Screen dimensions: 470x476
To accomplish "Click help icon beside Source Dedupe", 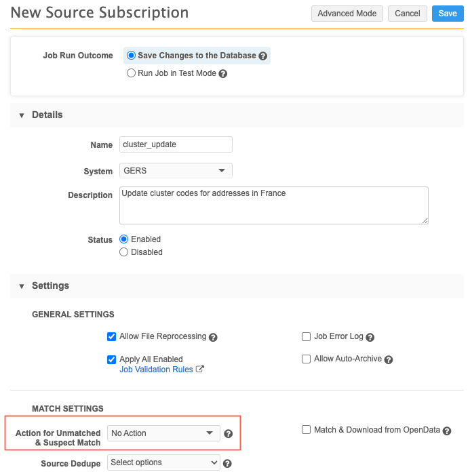I will [x=228, y=464].
